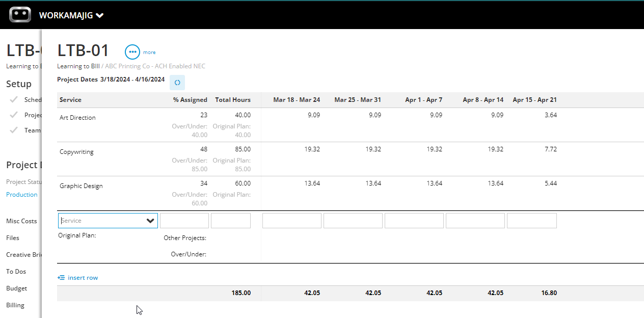Screen dimensions: 644x318
Task: Open Misc Costs in the sidebar
Action: tap(22, 221)
